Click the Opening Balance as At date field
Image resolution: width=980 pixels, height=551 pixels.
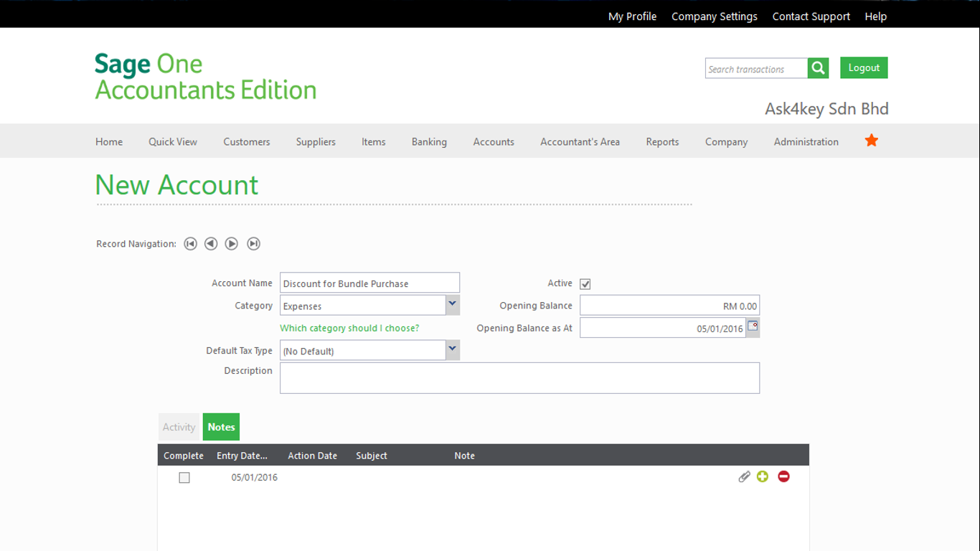(663, 328)
